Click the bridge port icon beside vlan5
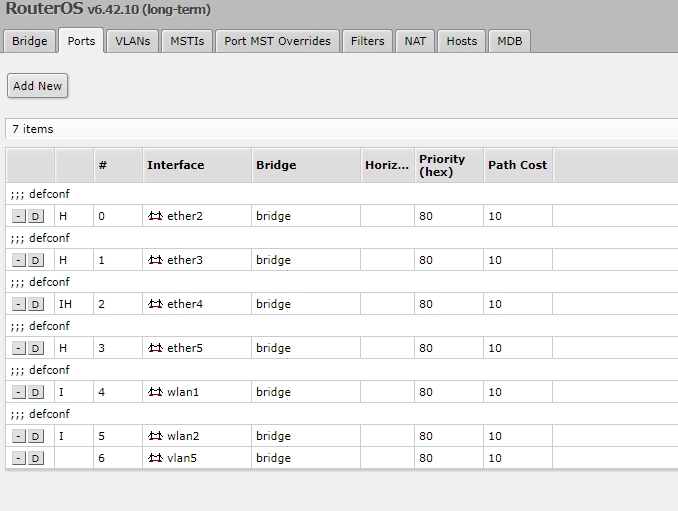The width and height of the screenshot is (678, 511). point(155,458)
